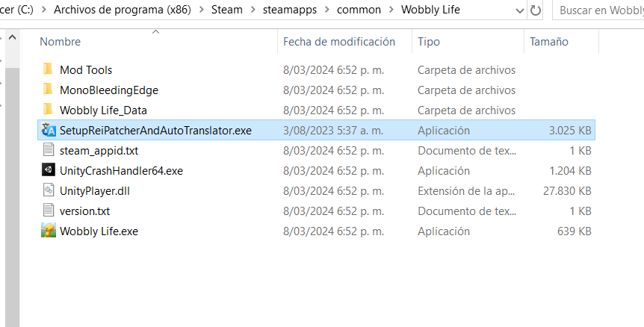Expand the chevron after Steam in path
The width and height of the screenshot is (644, 327).
(253, 10)
